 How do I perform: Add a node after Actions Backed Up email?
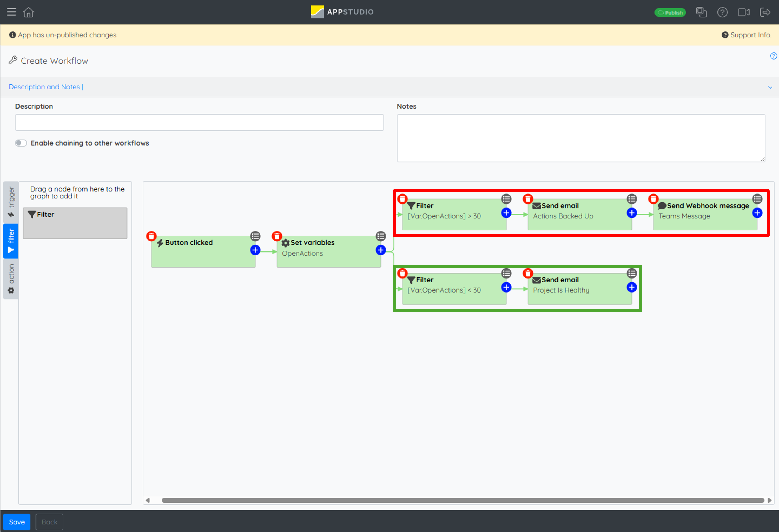[631, 213]
